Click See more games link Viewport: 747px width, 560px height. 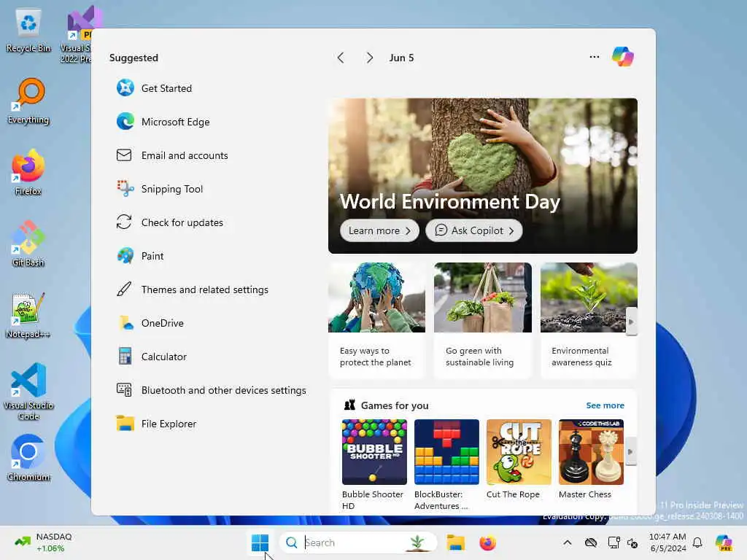(605, 405)
